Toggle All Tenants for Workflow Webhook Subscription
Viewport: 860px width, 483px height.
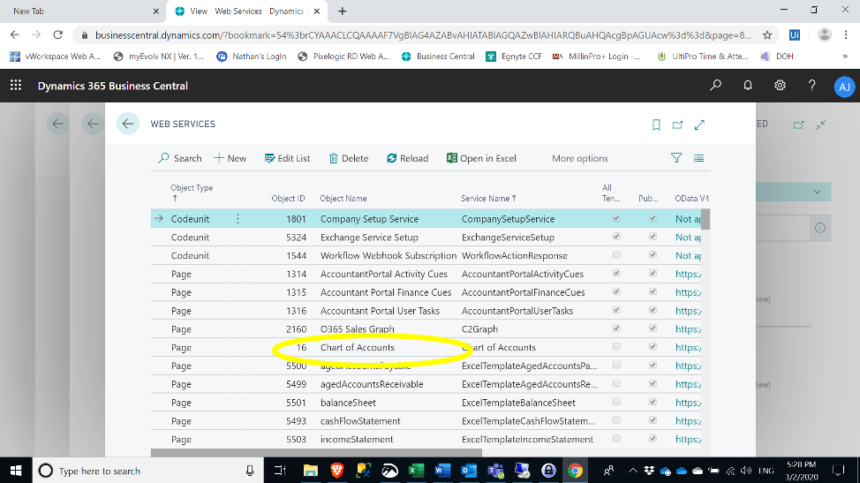(x=616, y=255)
